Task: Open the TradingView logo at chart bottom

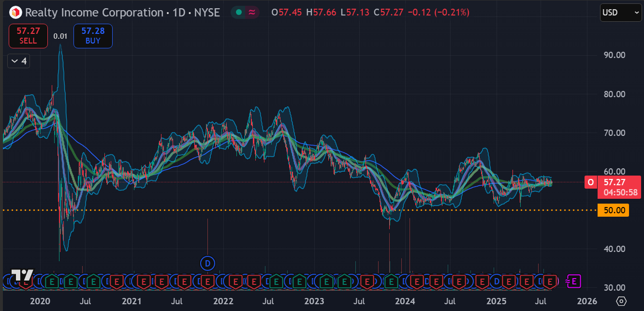Action: click(22, 275)
